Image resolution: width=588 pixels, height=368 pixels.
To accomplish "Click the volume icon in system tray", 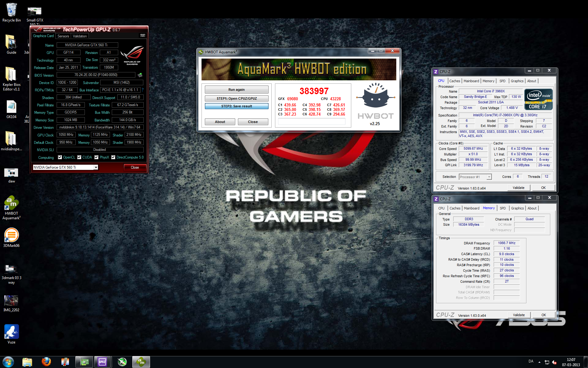I will click(554, 362).
